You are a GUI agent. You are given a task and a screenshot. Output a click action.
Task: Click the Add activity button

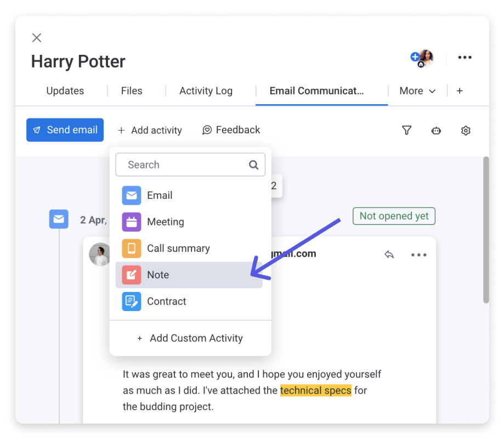click(x=150, y=130)
